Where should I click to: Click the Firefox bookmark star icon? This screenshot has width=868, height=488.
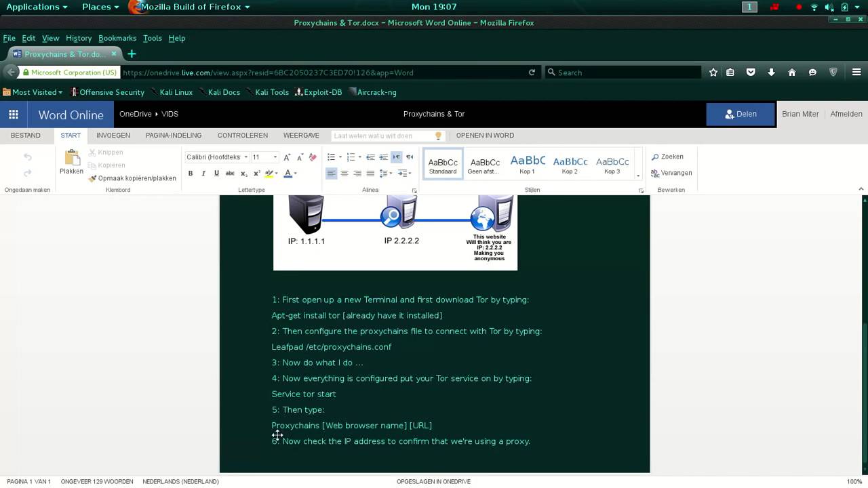pos(713,72)
